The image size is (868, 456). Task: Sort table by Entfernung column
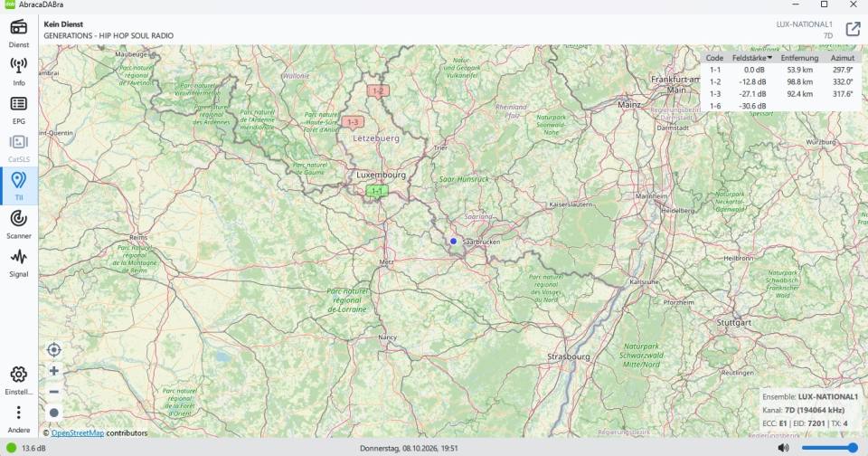click(x=799, y=58)
